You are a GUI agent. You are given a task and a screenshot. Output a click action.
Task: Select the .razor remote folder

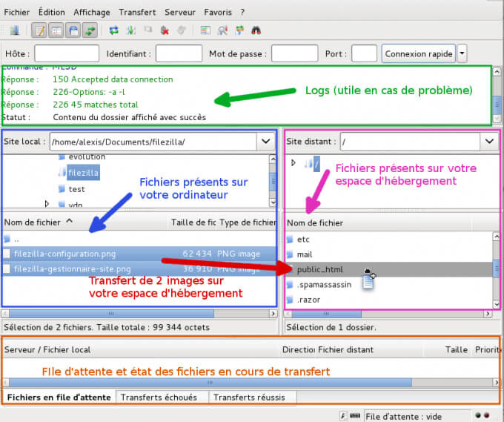point(389,300)
